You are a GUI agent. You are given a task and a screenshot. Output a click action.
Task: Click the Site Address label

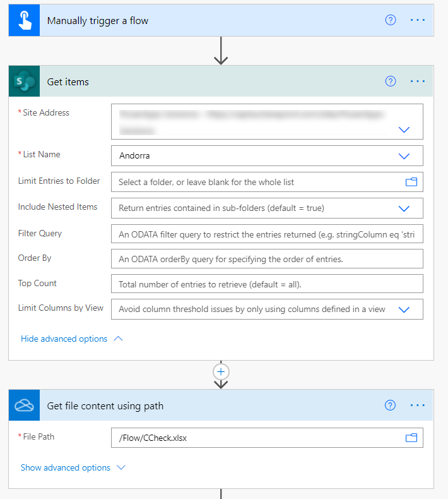46,112
